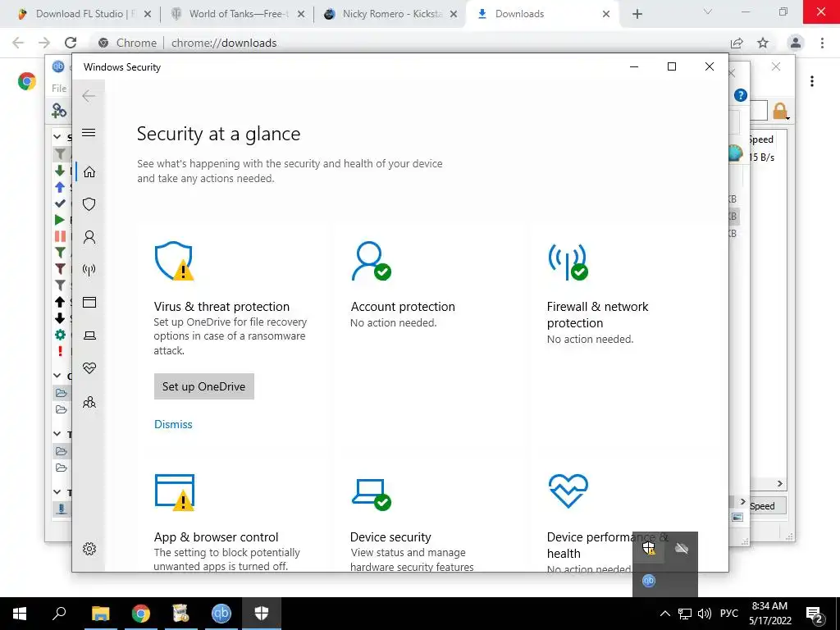Screen dimensions: 840x630
Task: Open Downloads page more actions menu
Action: (812, 81)
